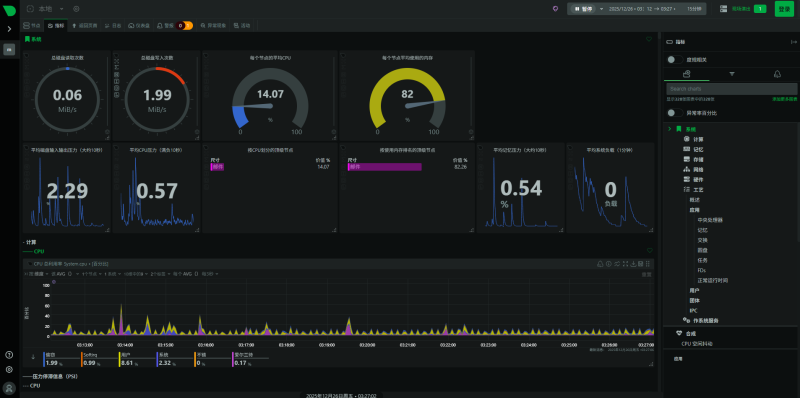The width and height of the screenshot is (800, 398).
Task: Select 交换 in the metrics tree
Action: (x=702, y=240)
